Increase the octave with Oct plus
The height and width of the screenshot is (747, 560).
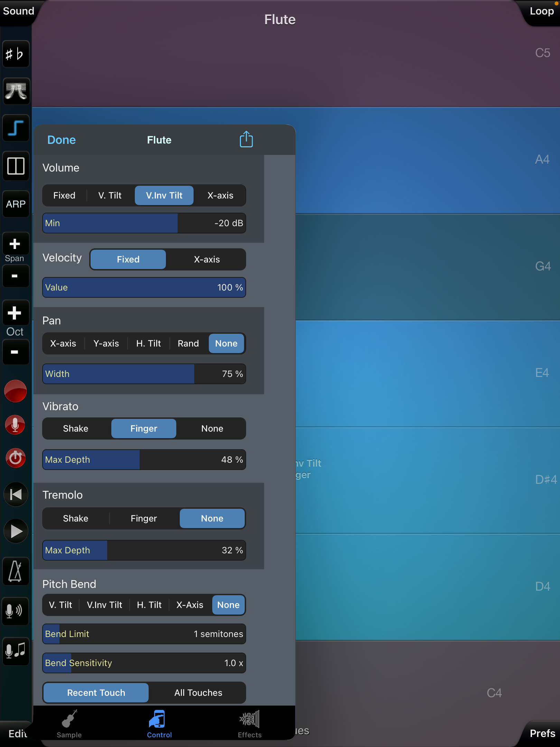(15, 313)
